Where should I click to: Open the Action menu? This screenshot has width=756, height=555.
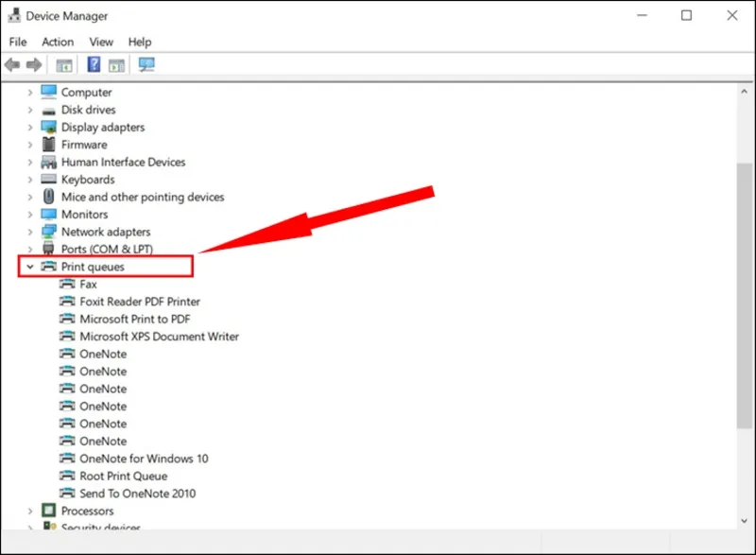pyautogui.click(x=58, y=42)
